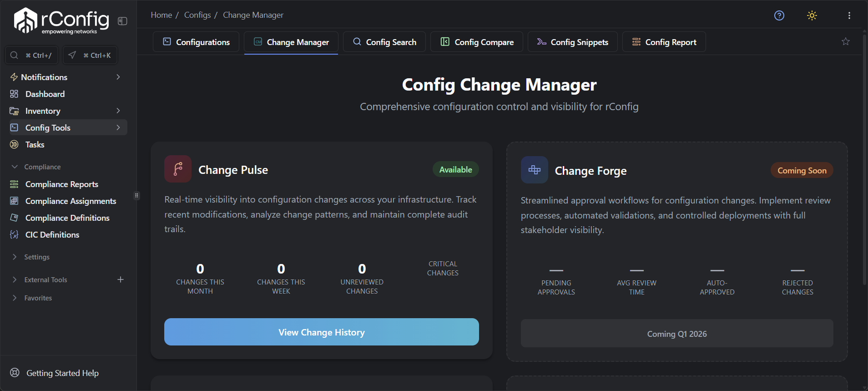Click the Coming Soon badge
This screenshot has height=391, width=868.
pyautogui.click(x=802, y=170)
